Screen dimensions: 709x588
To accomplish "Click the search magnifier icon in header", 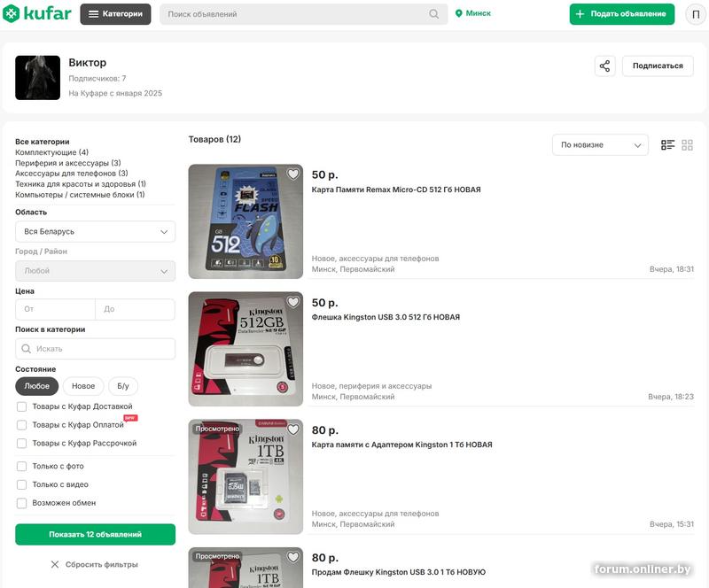I will click(434, 14).
